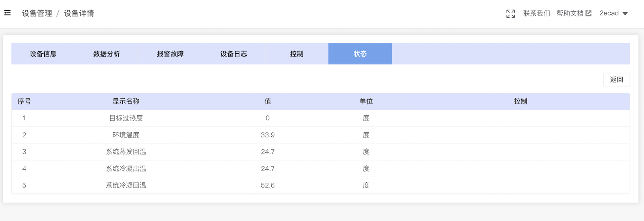Select the 环境温度 row name
The image size is (644, 221).
point(126,135)
